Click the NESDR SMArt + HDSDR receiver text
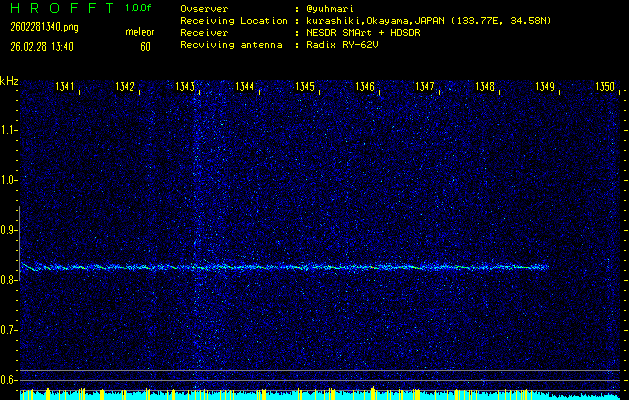 [x=364, y=33]
